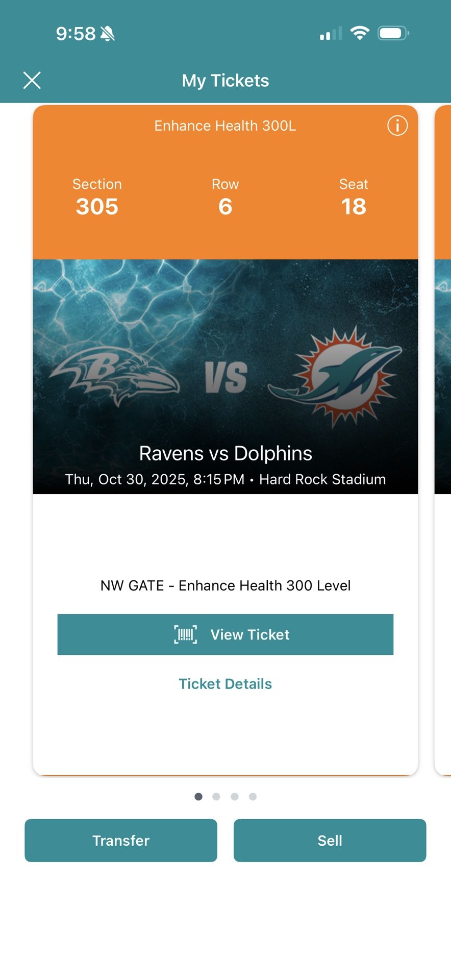The height and width of the screenshot is (980, 451).
Task: Tap the Ravens logo in the banner
Action: pos(114,375)
